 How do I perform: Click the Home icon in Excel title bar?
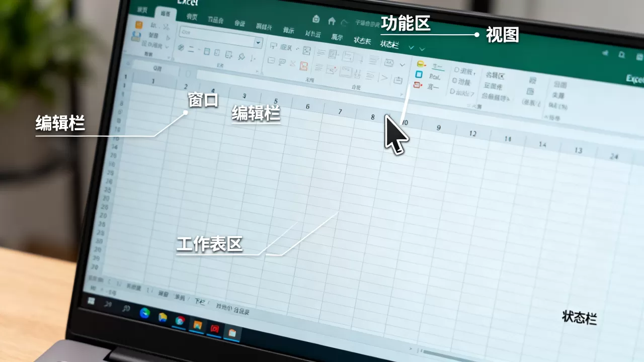[332, 21]
